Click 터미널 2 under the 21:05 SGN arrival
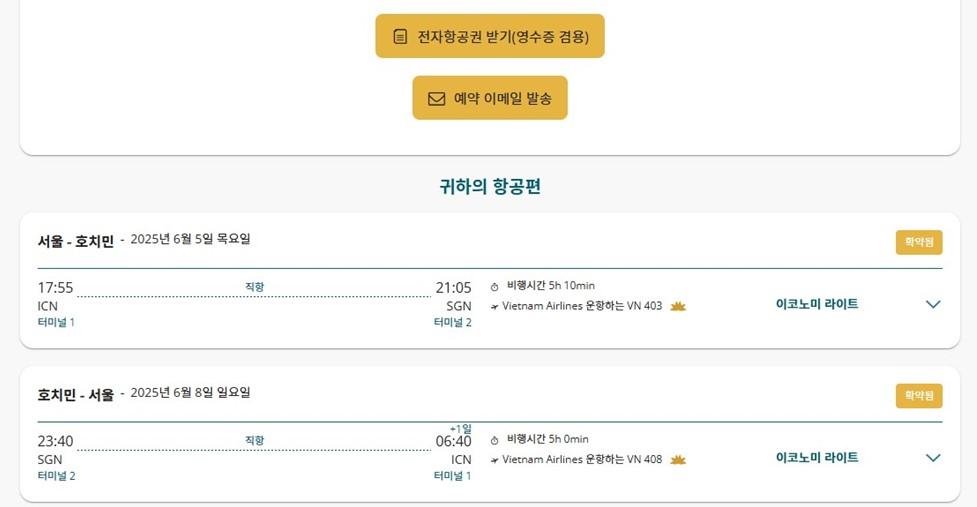Viewport: 977px width, 507px height. click(452, 322)
